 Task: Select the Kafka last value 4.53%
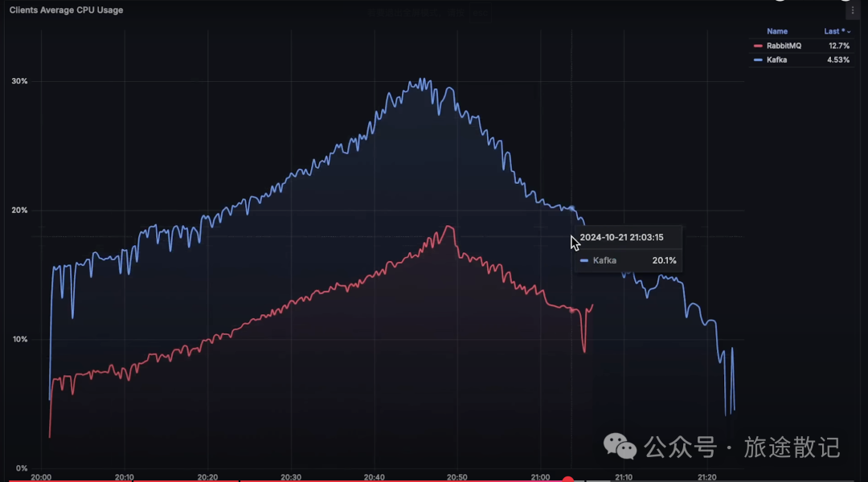click(838, 59)
